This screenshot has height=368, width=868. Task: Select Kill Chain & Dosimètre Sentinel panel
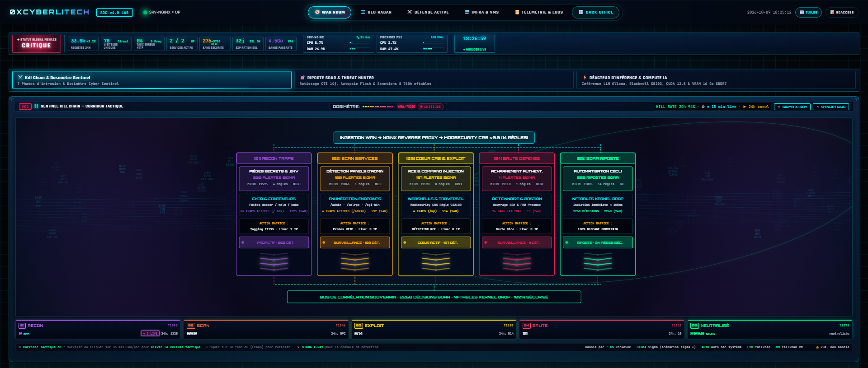152,80
